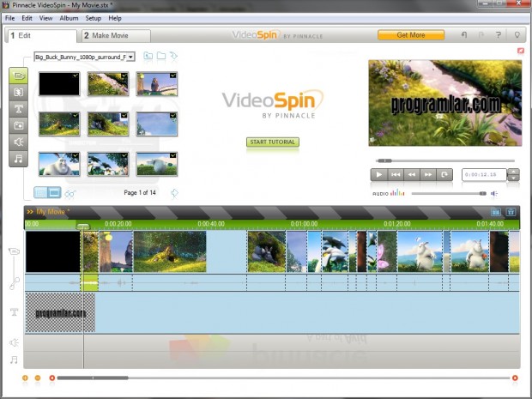The image size is (532, 399).
Task: Open the Help menu
Action: pos(115,18)
